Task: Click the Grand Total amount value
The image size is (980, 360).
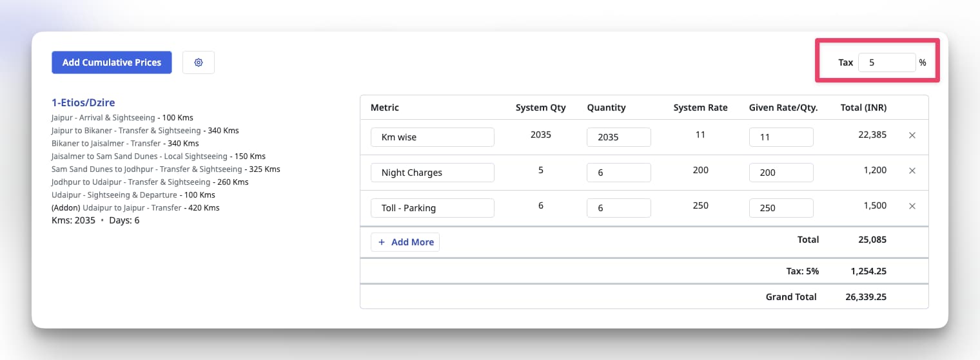Action: (x=865, y=297)
